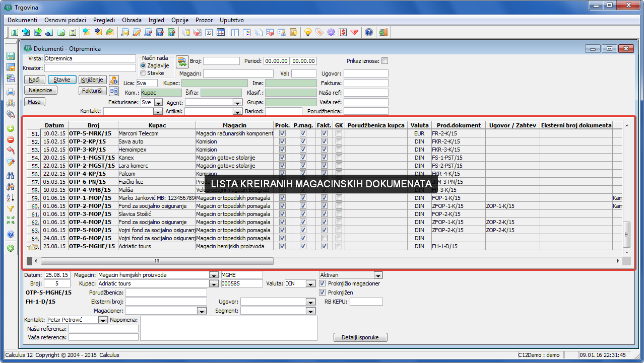The width and height of the screenshot is (644, 363).
Task: Open the Valuta DIN dropdown
Action: (310, 284)
